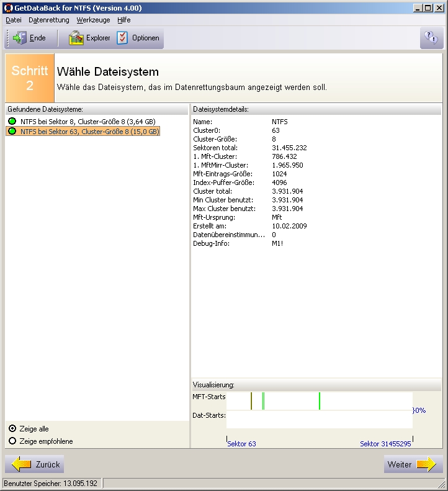Viewport: 448px width, 491px height.
Task: Click the Cluster0 value 63
Action: click(276, 130)
